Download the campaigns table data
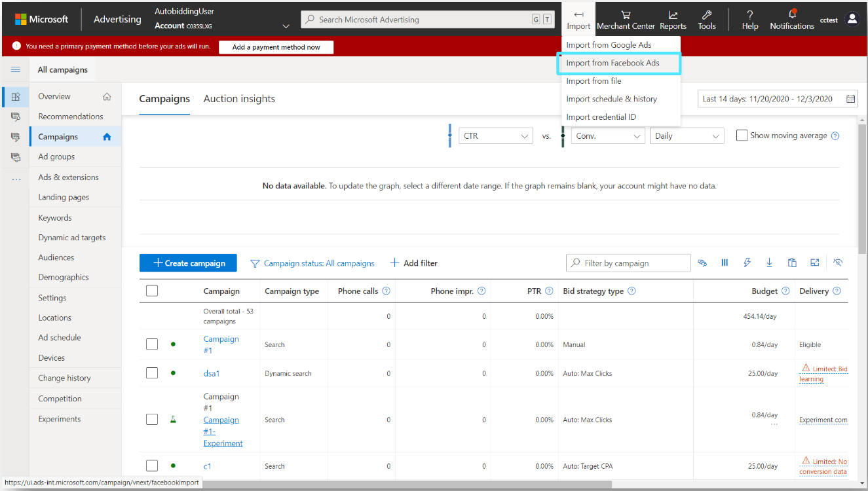Viewport: 868px width, 491px height. coord(769,263)
